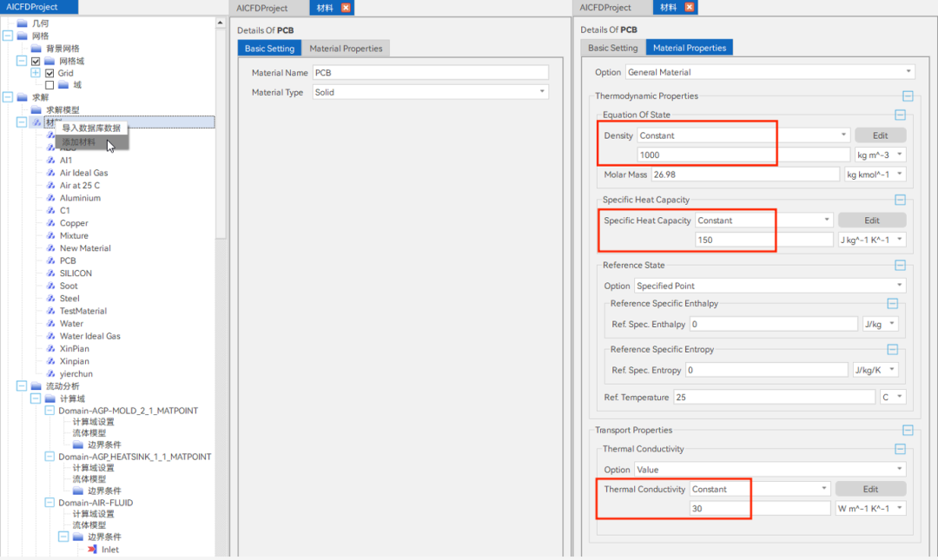Collapse the 求解 tree node
This screenshot has height=560, width=938.
tap(8, 97)
